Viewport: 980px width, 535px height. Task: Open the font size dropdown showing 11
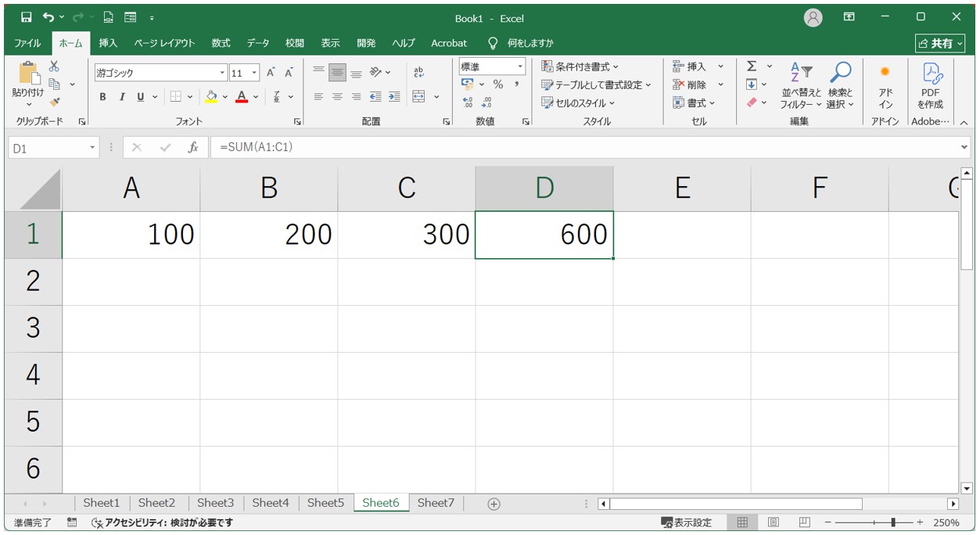255,74
